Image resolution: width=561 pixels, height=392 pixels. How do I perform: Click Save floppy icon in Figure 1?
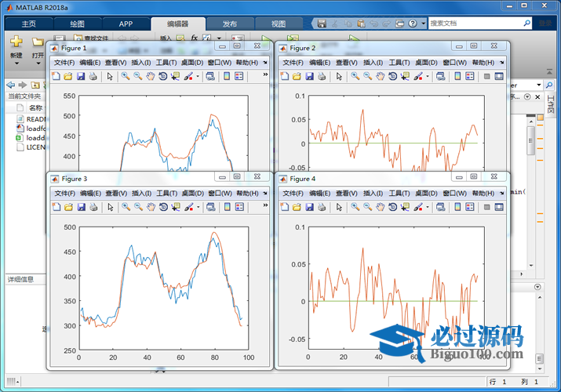coord(81,76)
